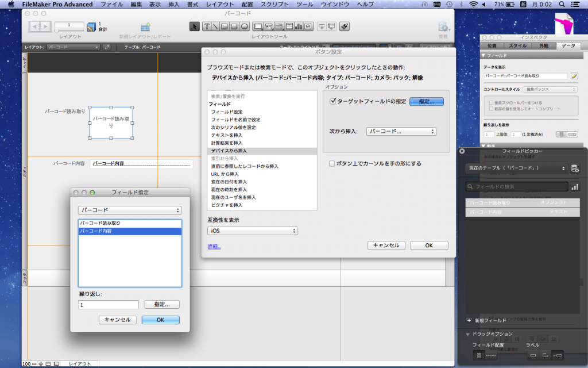Screen dimensions: 588x368
Task: Check ボタン上でカーソルを手の形にする option
Action: 331,163
